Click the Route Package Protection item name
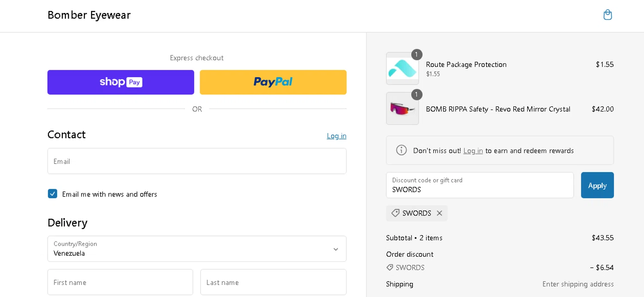Screen dimensions: 644x297 [466, 64]
